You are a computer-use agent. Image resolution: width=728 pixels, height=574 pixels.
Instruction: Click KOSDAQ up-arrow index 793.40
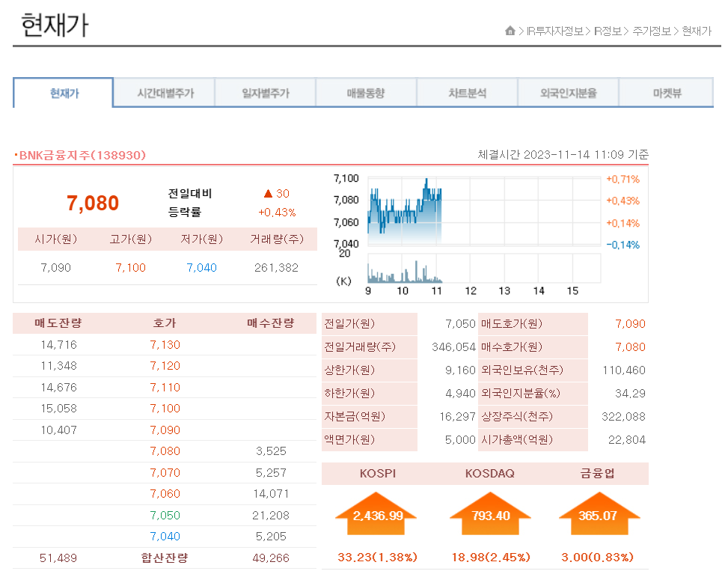click(490, 515)
